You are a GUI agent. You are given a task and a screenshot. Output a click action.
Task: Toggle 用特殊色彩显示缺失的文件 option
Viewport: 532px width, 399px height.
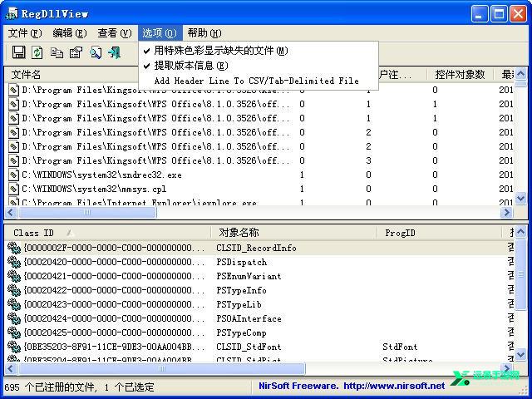(x=259, y=51)
